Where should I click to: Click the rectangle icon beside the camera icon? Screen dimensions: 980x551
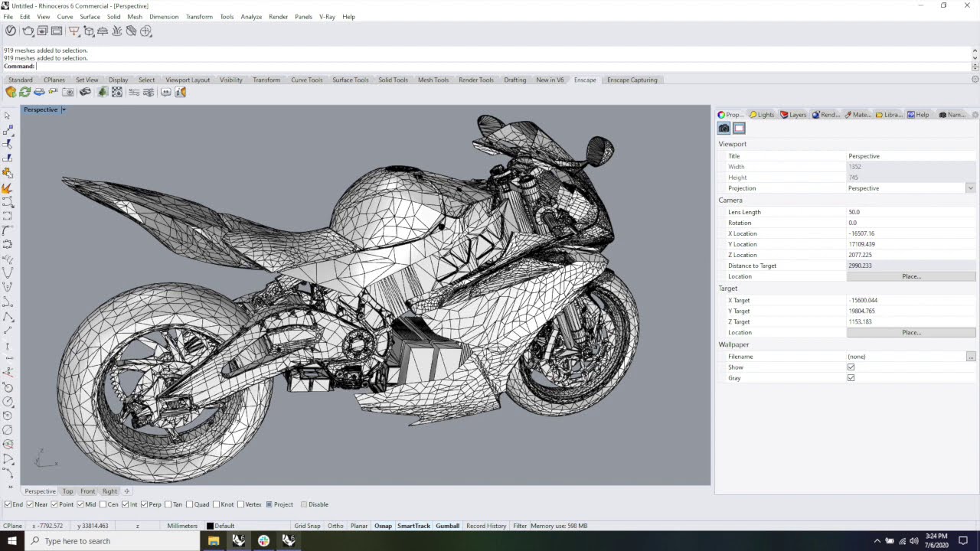[739, 128]
